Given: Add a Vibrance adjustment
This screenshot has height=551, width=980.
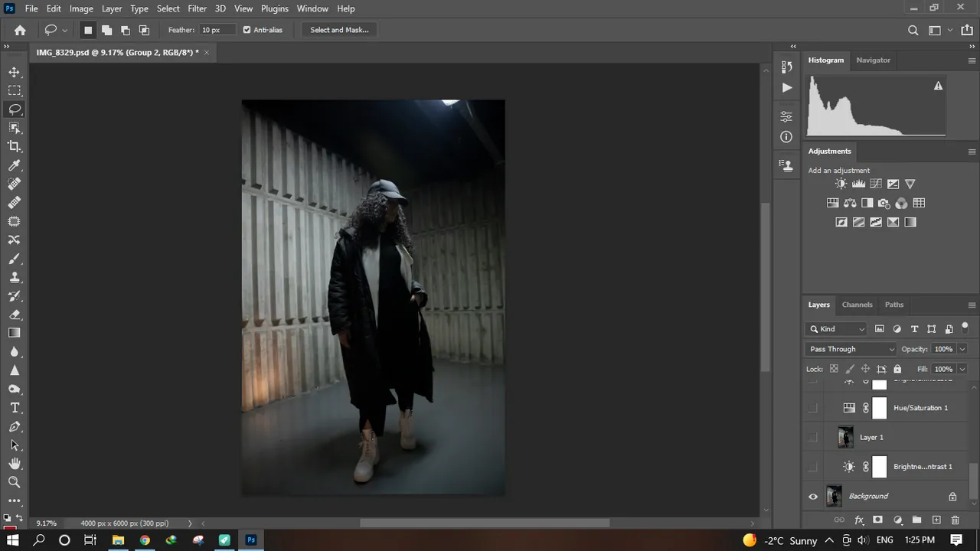Looking at the screenshot, I should [910, 184].
